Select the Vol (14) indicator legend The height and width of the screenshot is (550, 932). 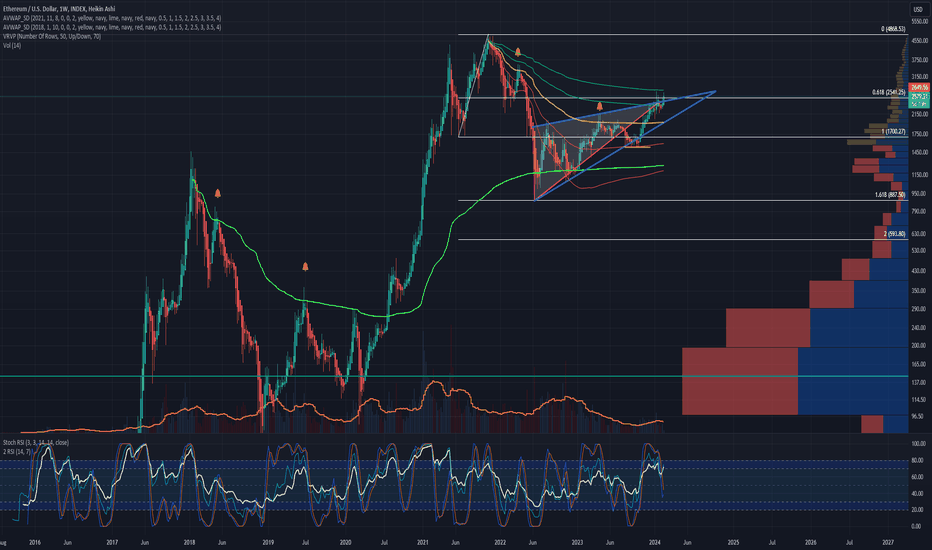click(x=12, y=45)
